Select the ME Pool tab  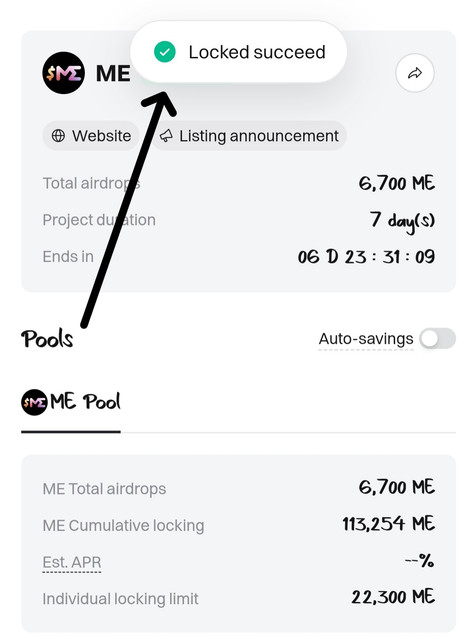71,403
